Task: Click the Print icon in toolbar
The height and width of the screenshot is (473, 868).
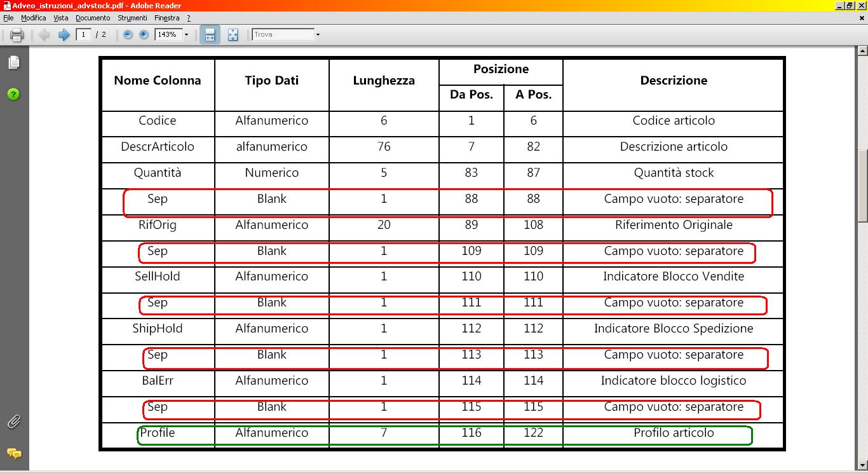Action: (17, 35)
